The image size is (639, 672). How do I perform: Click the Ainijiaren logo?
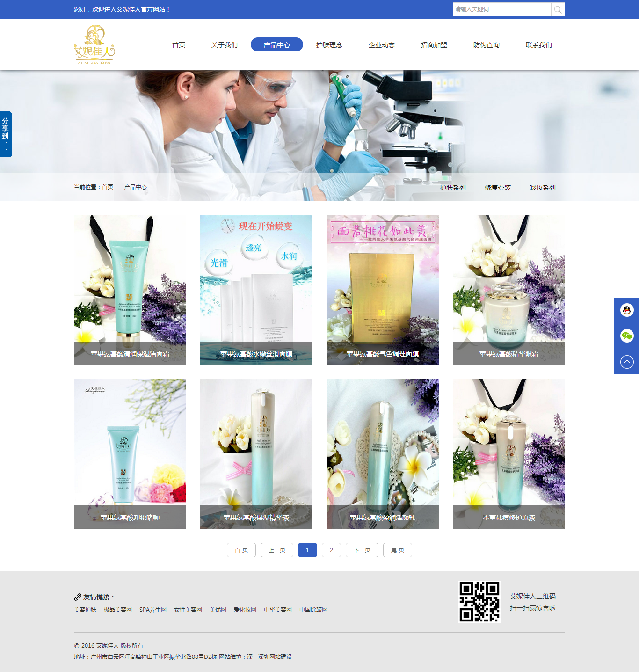click(x=94, y=45)
